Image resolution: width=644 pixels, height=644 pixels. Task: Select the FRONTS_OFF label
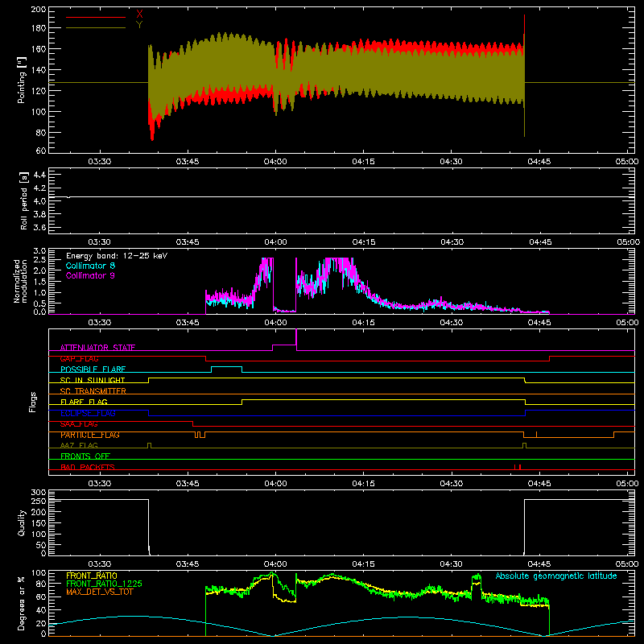click(x=85, y=456)
